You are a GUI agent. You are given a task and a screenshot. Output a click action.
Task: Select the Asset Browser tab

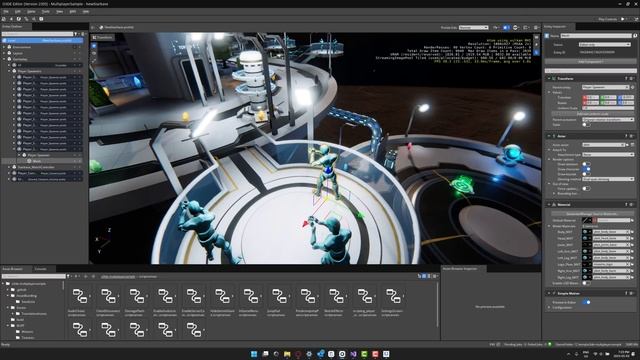coord(13,269)
